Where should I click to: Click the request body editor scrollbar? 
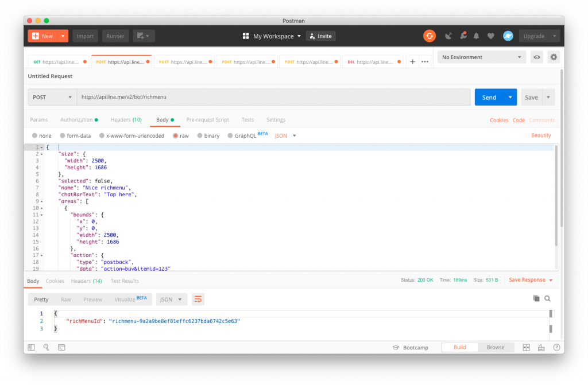pos(556,195)
